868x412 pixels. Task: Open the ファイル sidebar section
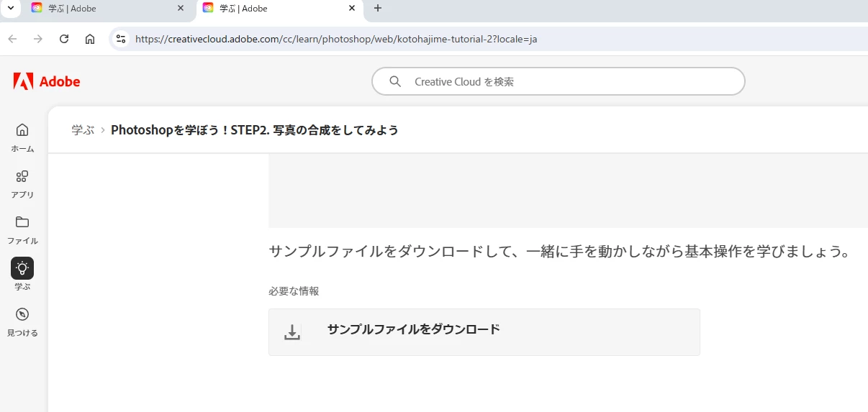click(22, 230)
